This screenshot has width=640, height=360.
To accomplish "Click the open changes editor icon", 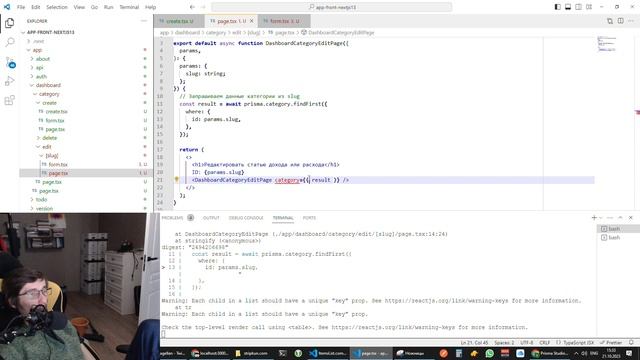I will [x=610, y=21].
